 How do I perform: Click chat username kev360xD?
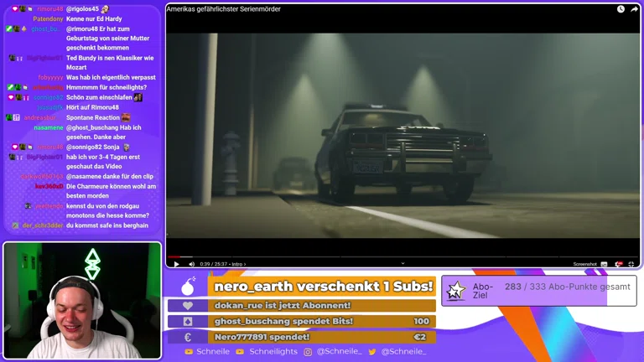click(49, 186)
